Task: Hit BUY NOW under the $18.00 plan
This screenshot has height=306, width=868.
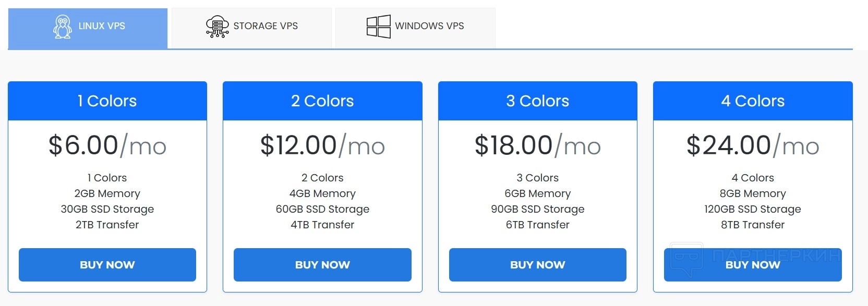Action: pos(537,265)
